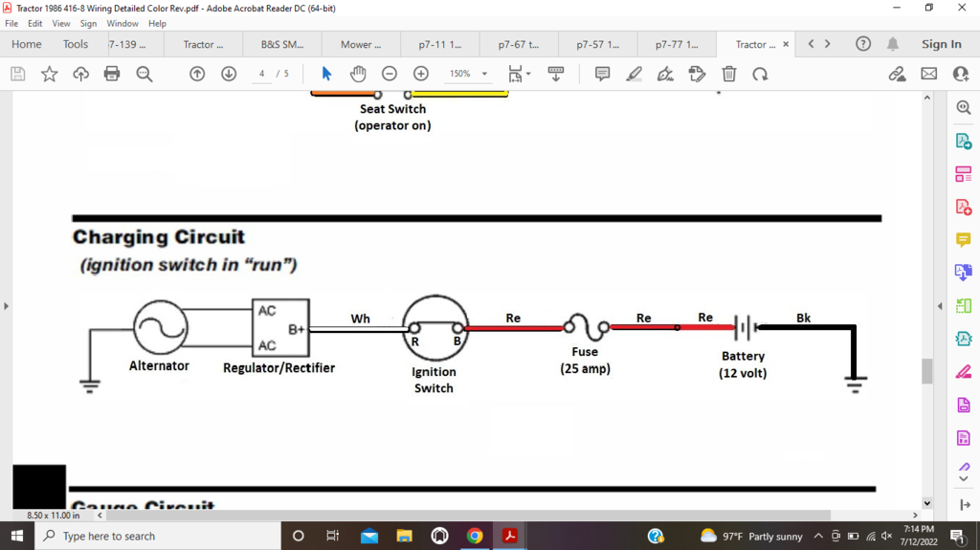Screen dimensions: 980x550
Task: Select the Hand pan tool
Action: click(358, 74)
